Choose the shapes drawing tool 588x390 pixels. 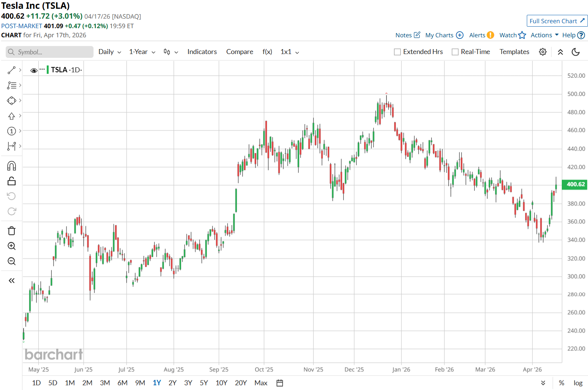pyautogui.click(x=11, y=101)
